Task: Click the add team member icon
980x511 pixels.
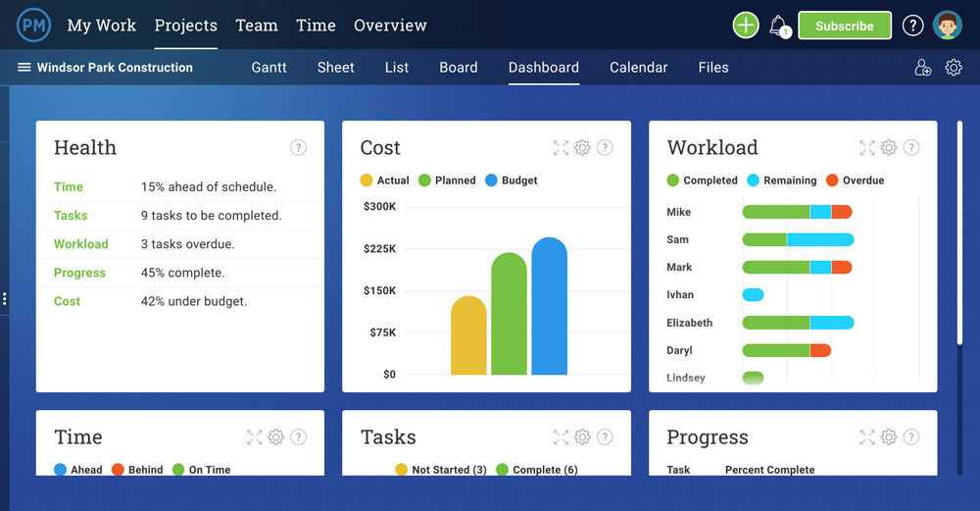Action: click(922, 67)
